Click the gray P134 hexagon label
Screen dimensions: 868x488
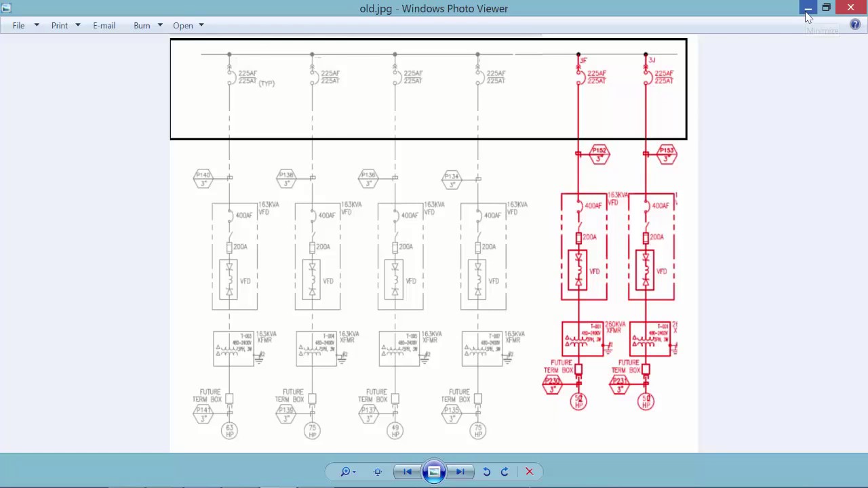(452, 179)
